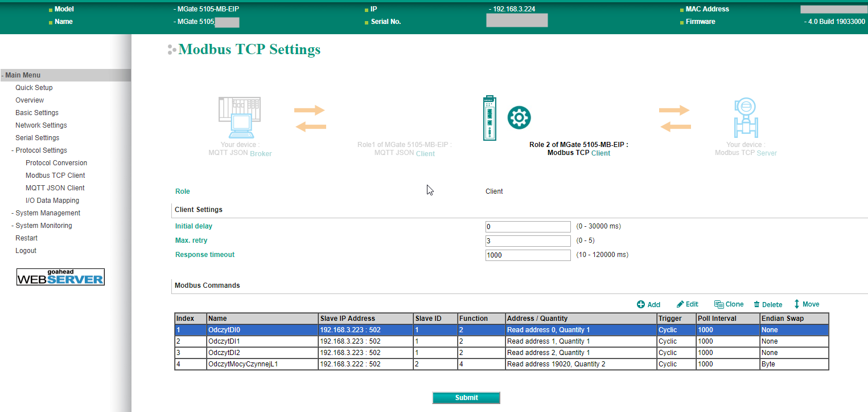Click the 192.168.3.222 : 502 address cell
Screen dimensions: 868x412
tap(366, 364)
